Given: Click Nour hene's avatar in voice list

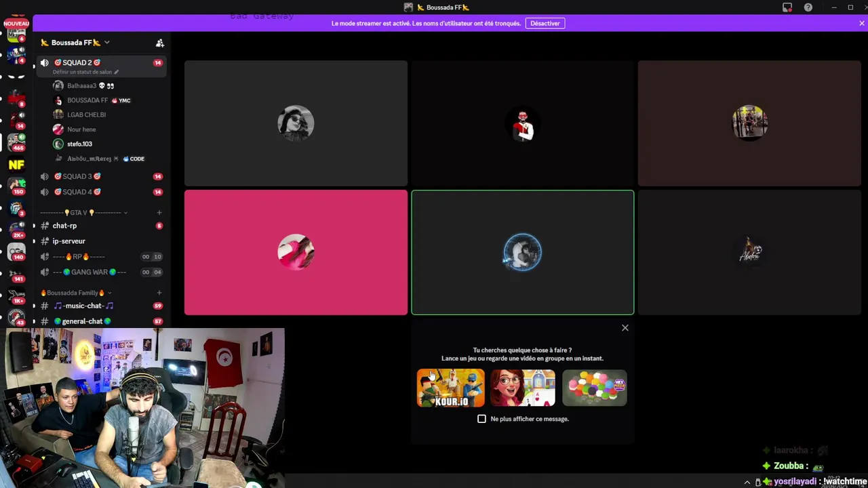Looking at the screenshot, I should [58, 129].
